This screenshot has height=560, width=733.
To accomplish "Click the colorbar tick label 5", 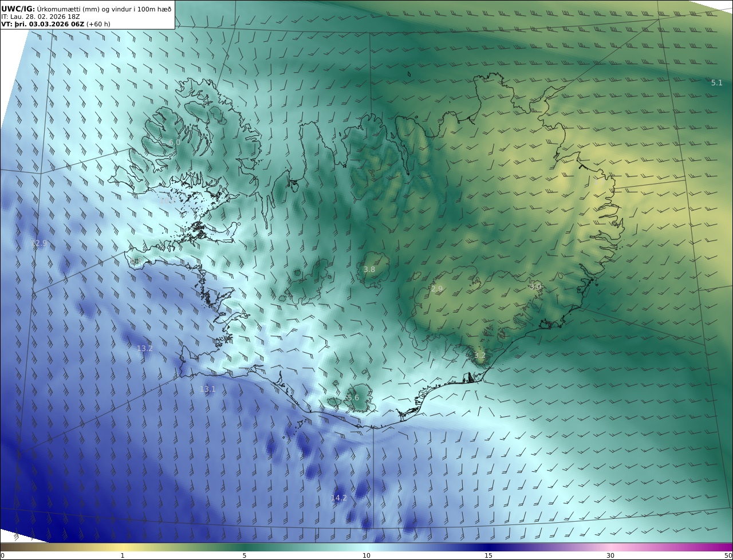I will (x=245, y=555).
